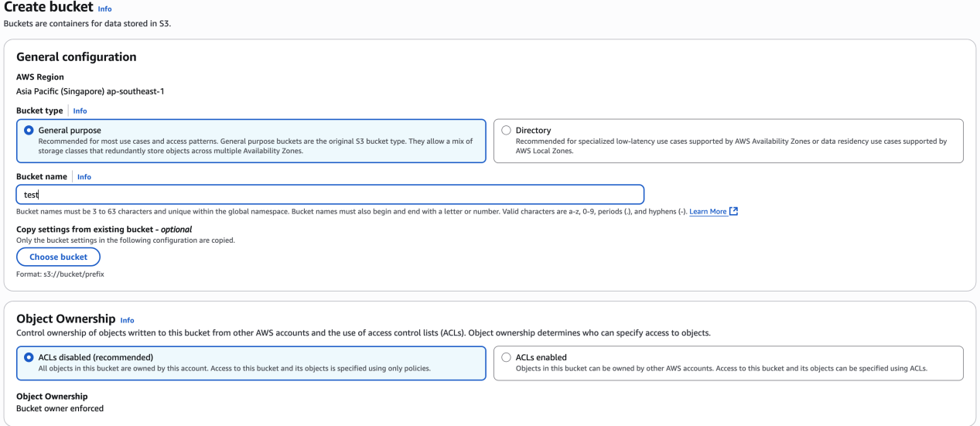Open the Info link beside Object Ownership heading

[x=128, y=320]
